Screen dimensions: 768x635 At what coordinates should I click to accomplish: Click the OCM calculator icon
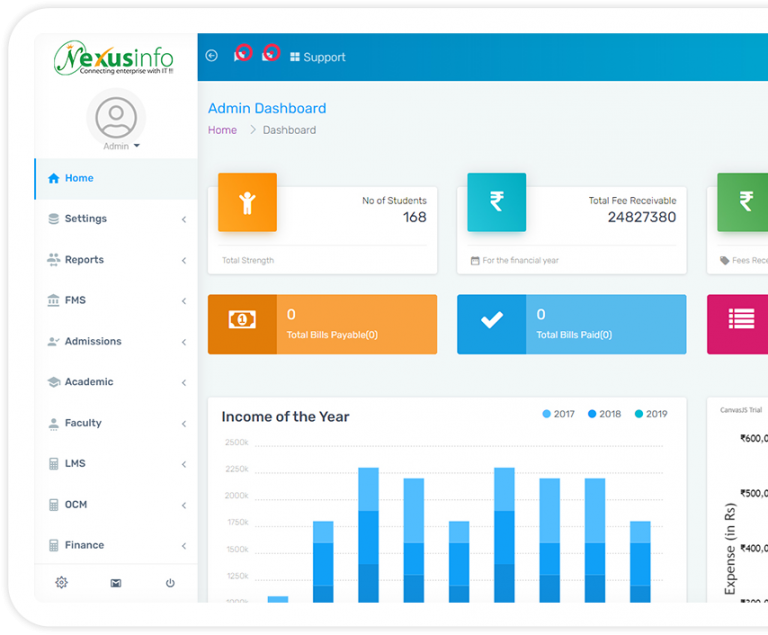tap(53, 505)
